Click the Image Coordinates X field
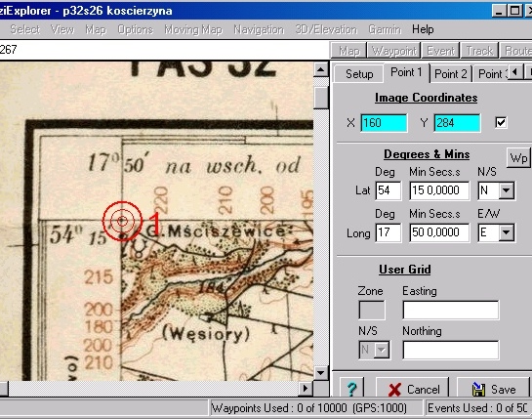The height and width of the screenshot is (419, 532). [384, 123]
